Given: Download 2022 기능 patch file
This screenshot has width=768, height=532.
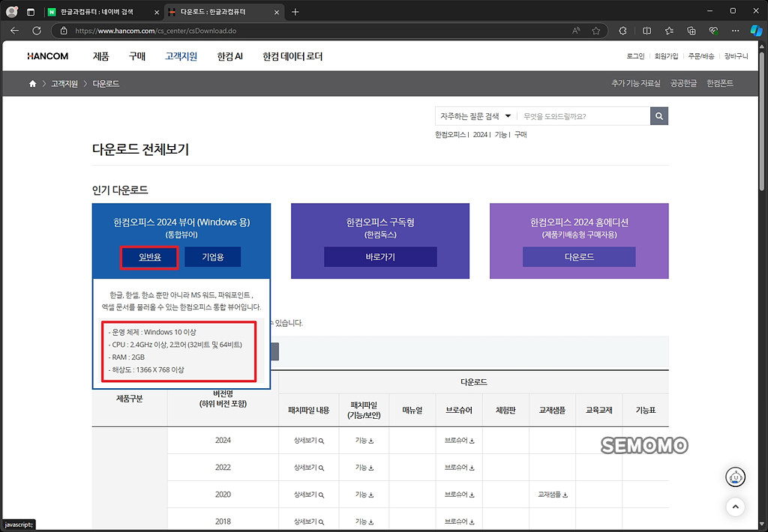Looking at the screenshot, I should tap(364, 468).
